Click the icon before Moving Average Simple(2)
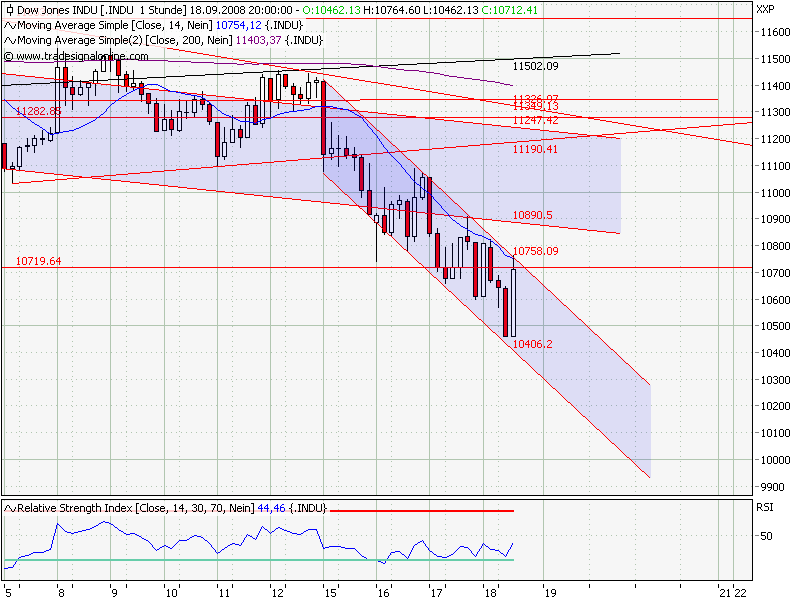The width and height of the screenshot is (800, 600). [x=10, y=40]
